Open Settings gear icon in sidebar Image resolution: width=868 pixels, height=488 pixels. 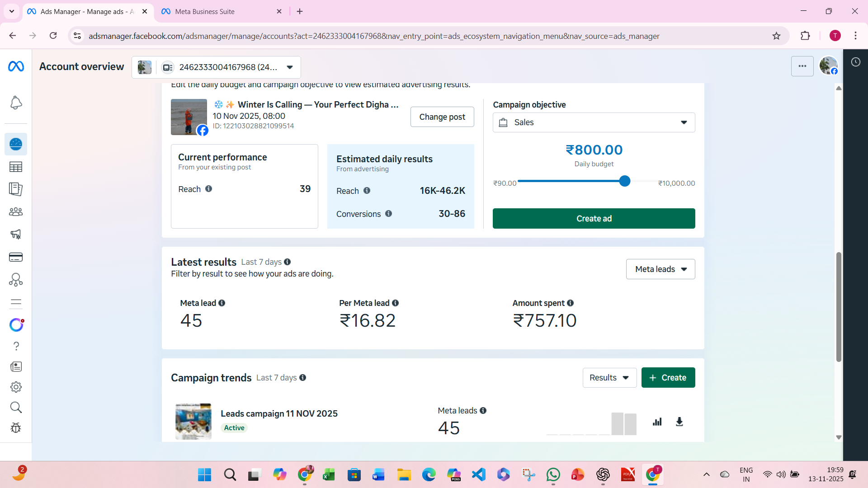coord(16,387)
